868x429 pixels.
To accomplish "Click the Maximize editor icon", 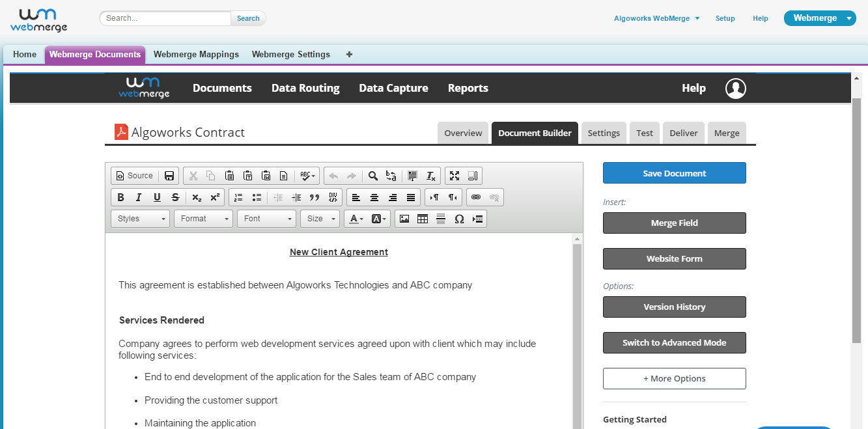I will click(455, 176).
